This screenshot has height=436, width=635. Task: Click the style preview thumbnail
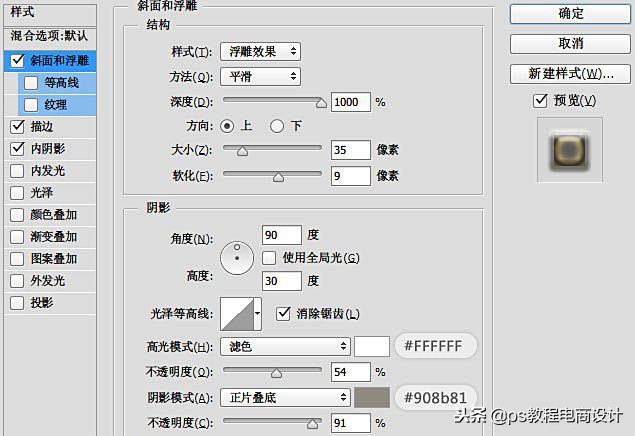[569, 150]
